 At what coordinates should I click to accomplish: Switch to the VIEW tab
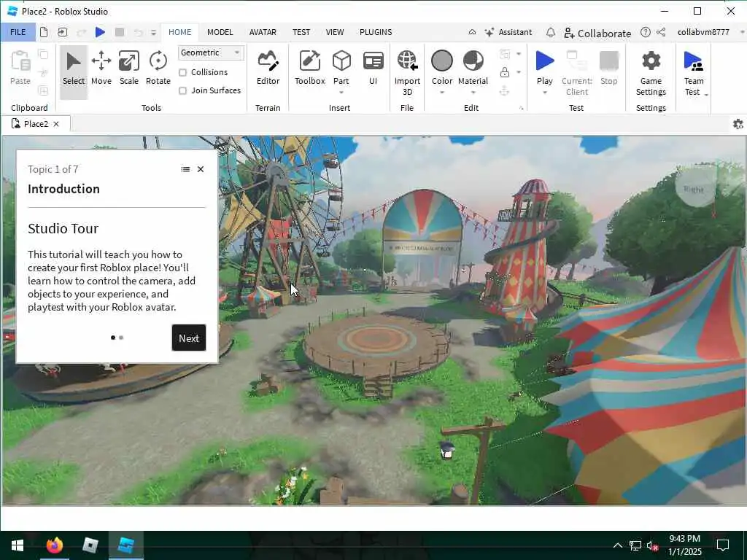tap(334, 32)
